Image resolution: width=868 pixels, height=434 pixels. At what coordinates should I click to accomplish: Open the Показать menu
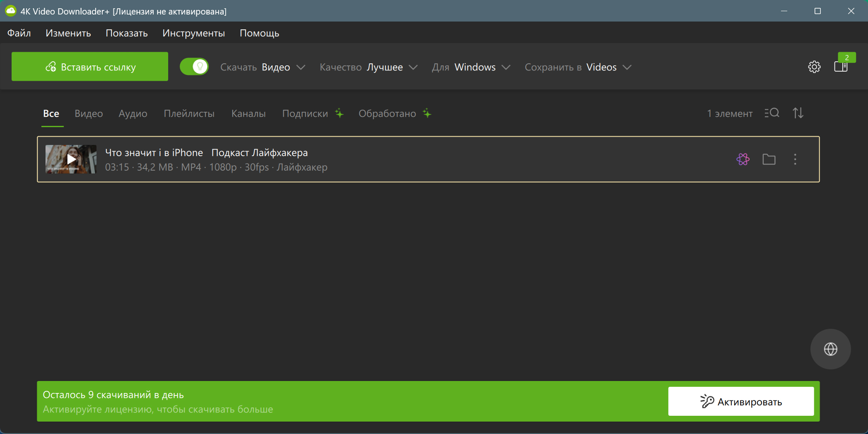point(127,33)
